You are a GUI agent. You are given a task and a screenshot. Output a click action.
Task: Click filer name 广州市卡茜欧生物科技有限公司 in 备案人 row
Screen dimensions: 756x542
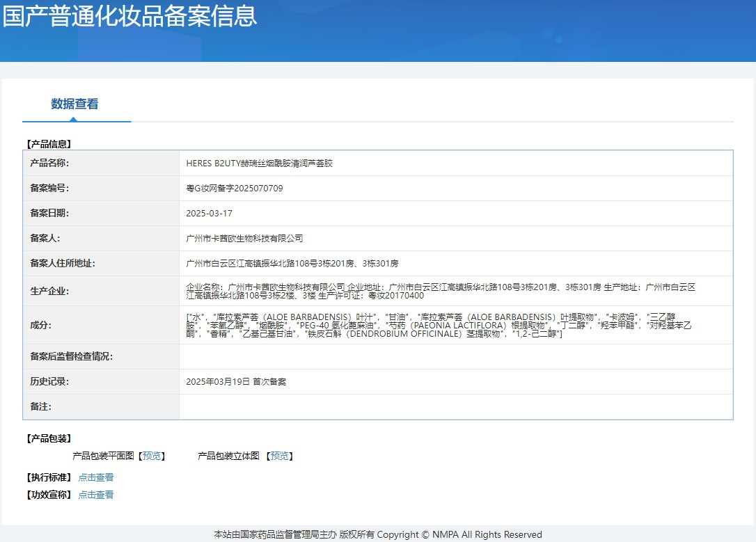click(244, 239)
